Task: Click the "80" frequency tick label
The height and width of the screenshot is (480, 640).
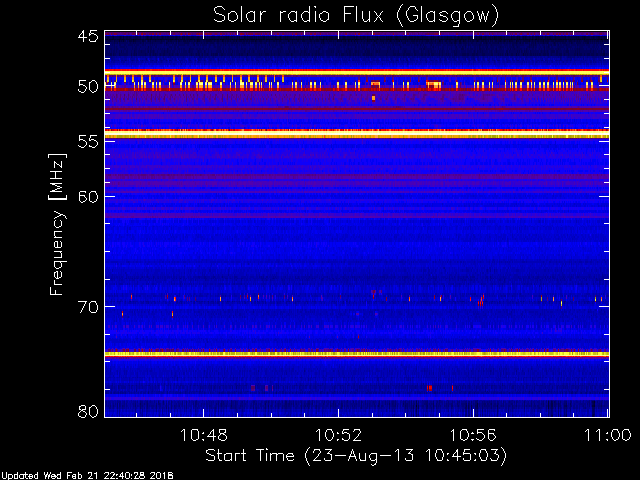Action: click(88, 411)
